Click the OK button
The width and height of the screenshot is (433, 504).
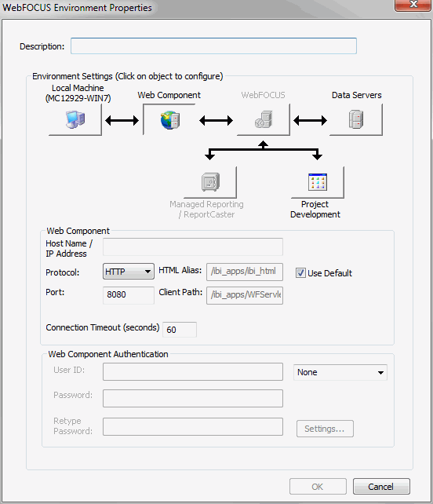[x=318, y=487]
